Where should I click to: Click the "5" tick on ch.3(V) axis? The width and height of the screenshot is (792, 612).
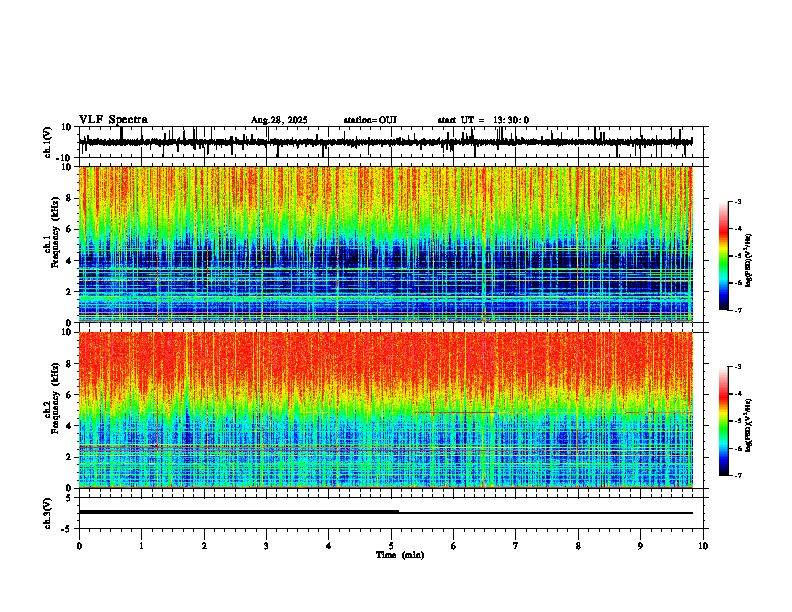coord(68,498)
